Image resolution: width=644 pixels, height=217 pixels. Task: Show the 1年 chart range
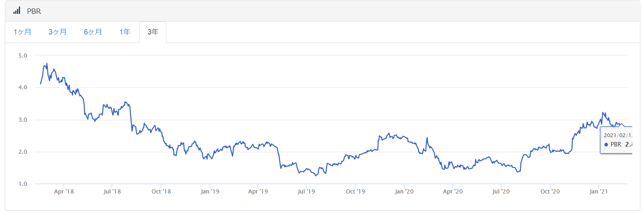[125, 32]
